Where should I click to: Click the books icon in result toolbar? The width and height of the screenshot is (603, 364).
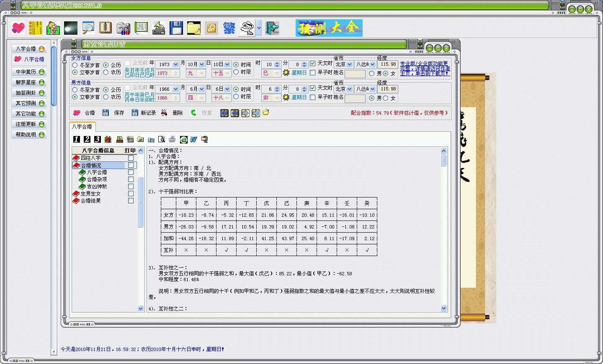(x=108, y=139)
